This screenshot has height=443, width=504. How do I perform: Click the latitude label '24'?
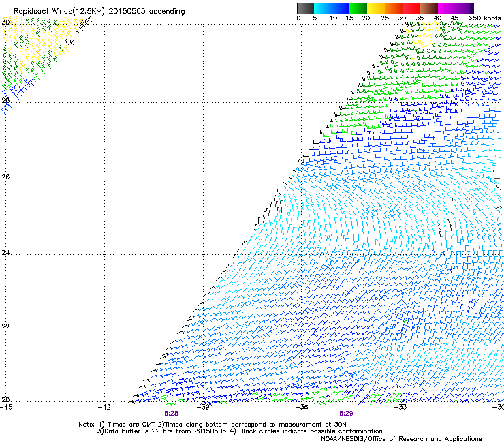5,253
